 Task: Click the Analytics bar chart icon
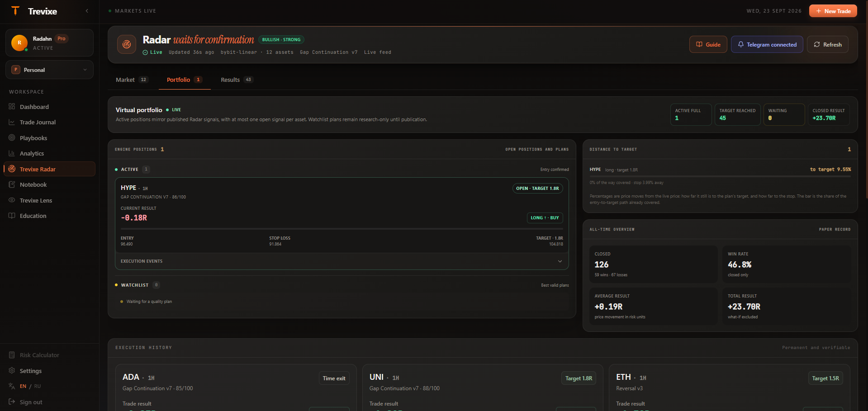12,153
